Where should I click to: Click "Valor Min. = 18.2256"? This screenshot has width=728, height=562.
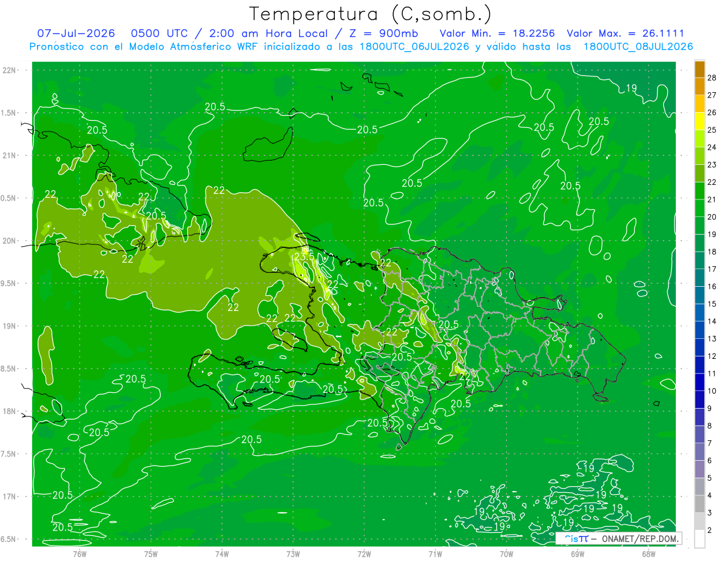tap(497, 33)
